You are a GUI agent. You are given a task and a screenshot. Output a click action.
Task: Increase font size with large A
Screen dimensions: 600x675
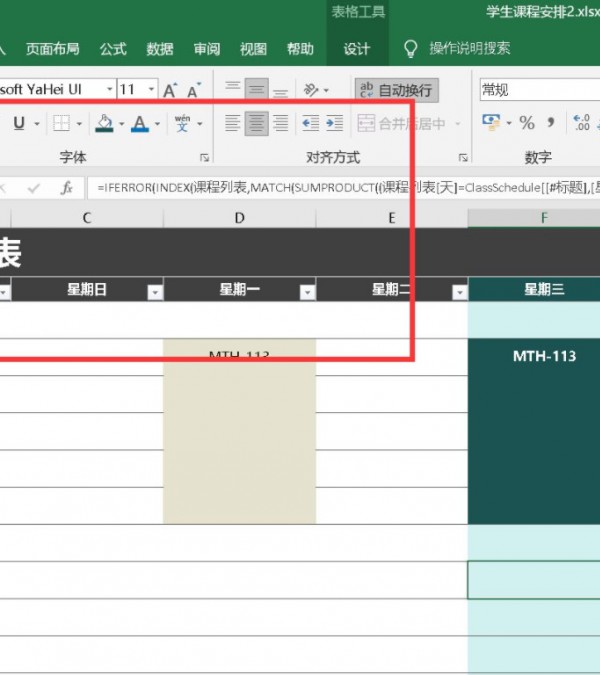click(170, 90)
